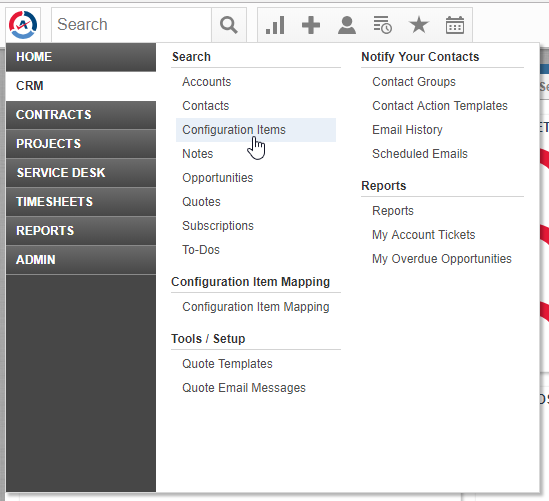Open My Overdue Opportunities report

point(442,259)
